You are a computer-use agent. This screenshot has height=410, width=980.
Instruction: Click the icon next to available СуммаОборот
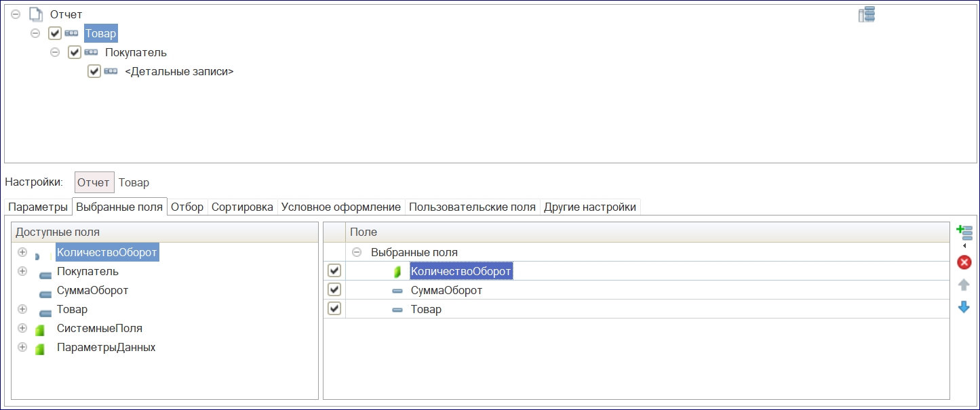pos(45,294)
